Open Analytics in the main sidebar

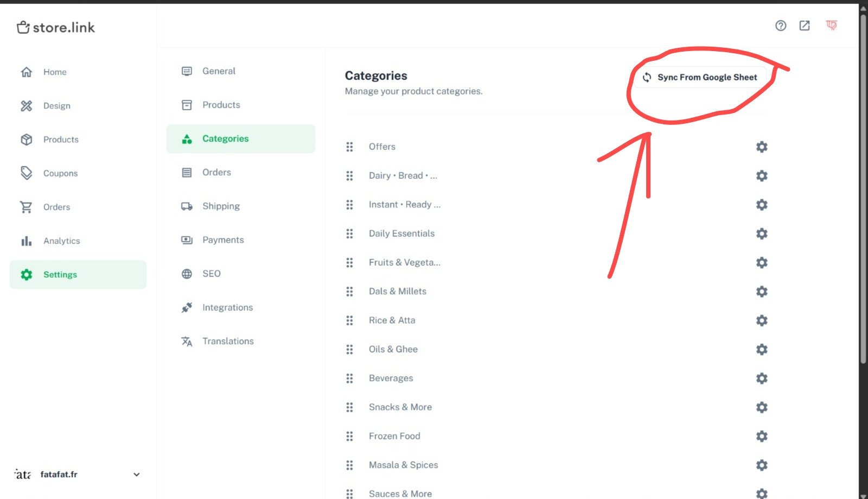(61, 241)
